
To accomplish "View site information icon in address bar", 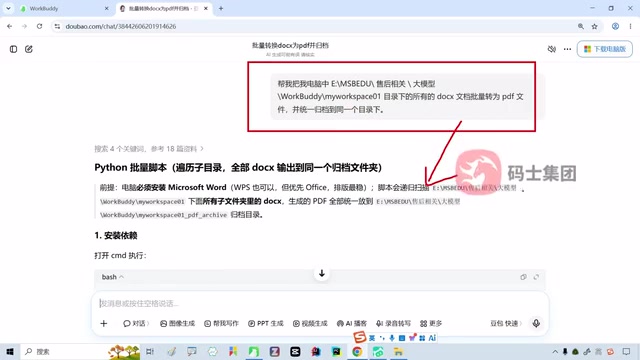I will pyautogui.click(x=57, y=26).
